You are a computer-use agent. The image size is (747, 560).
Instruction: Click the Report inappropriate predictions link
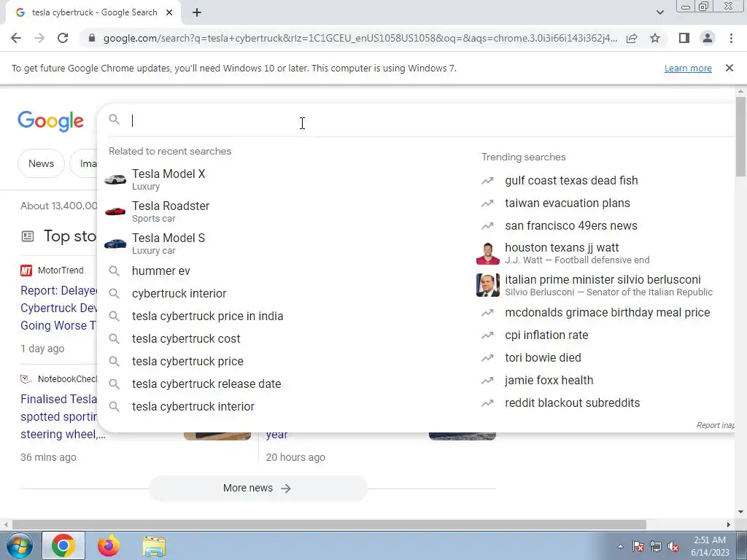(x=715, y=425)
